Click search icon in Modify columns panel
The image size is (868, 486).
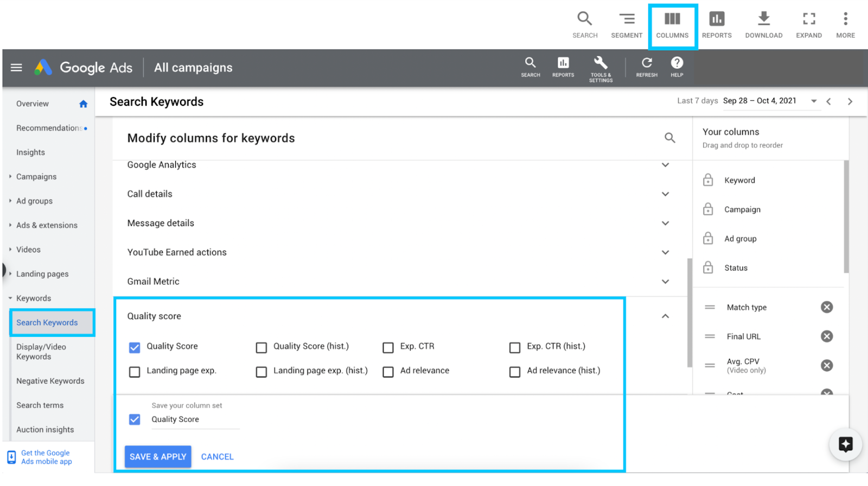(x=670, y=138)
